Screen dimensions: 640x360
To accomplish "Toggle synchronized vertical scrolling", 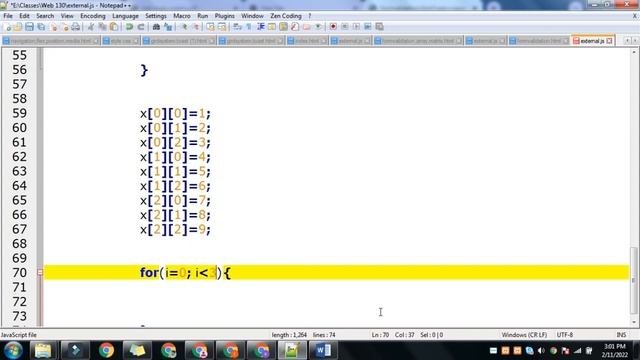I will click(x=210, y=27).
